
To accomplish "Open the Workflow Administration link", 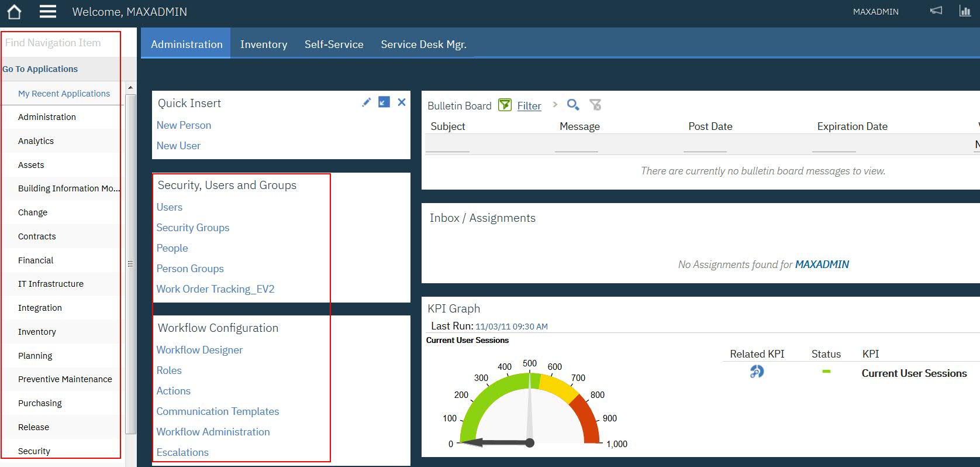I will click(213, 432).
